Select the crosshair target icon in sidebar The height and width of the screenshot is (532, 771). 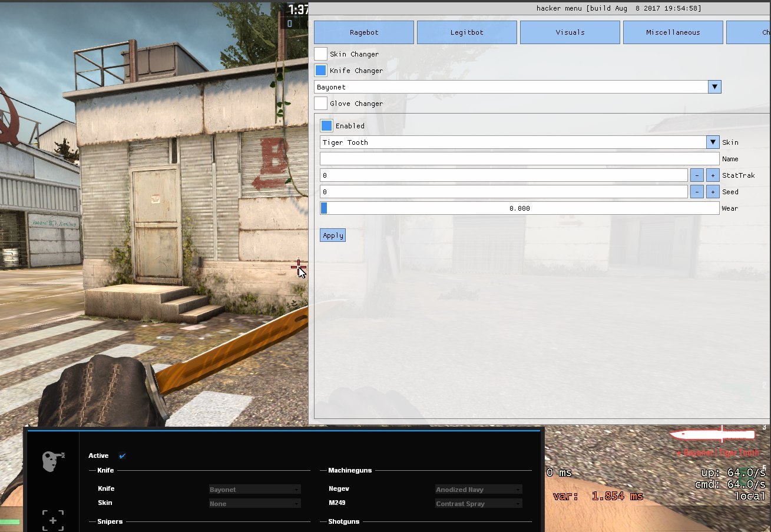[x=53, y=521]
